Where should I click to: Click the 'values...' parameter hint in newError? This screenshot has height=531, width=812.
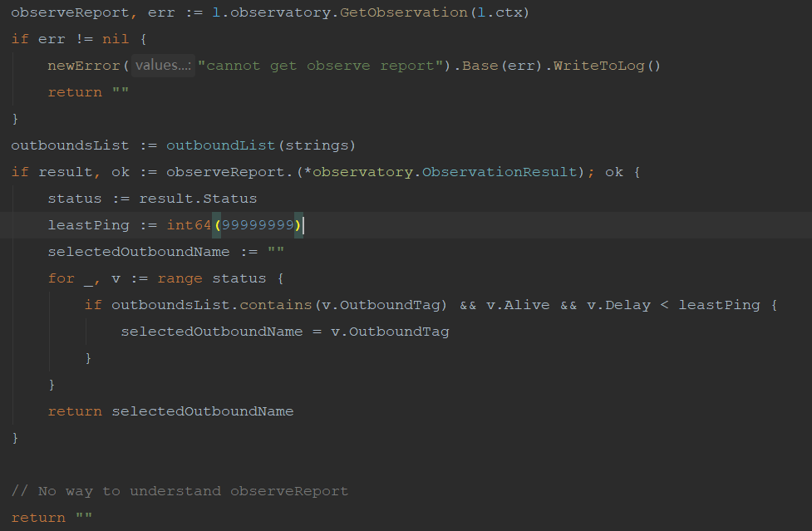(x=163, y=65)
